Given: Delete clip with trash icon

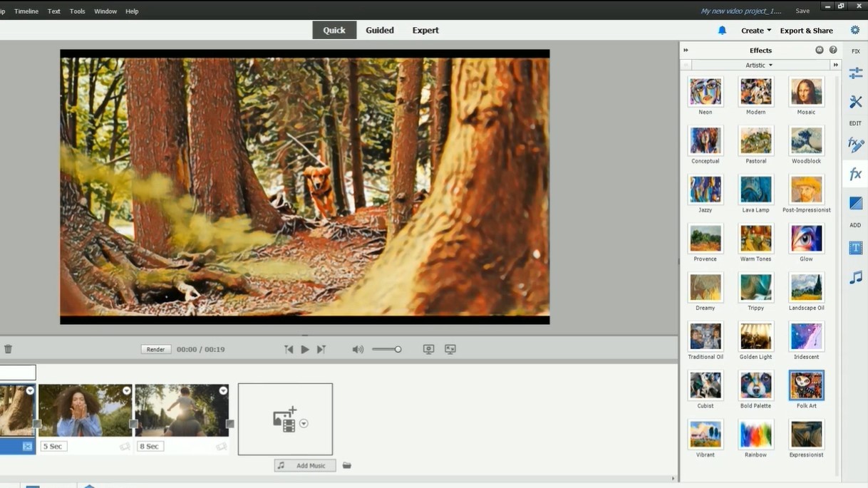Looking at the screenshot, I should [8, 349].
